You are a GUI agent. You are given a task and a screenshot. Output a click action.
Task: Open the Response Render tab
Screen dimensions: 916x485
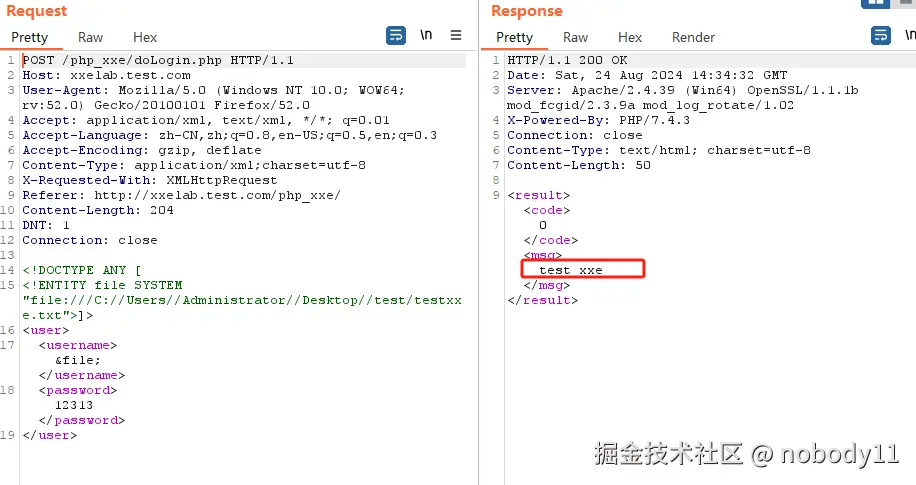[693, 37]
